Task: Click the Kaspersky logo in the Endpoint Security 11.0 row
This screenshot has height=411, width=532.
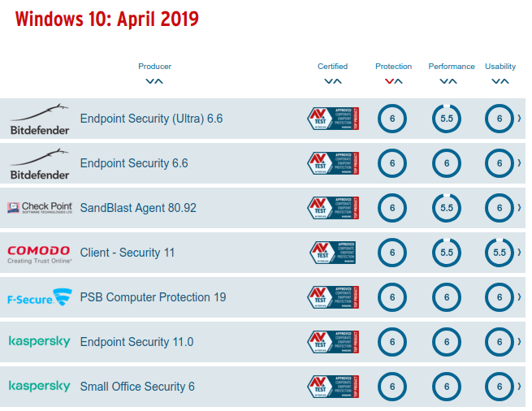Action: tap(39, 341)
